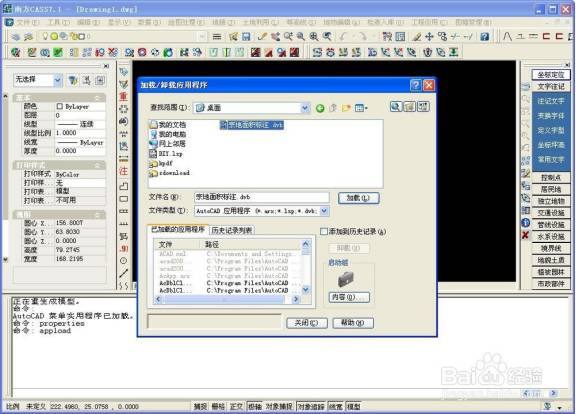Select file 宗地面积标注.dvb in list
This screenshot has width=576, height=414.
tap(252, 125)
